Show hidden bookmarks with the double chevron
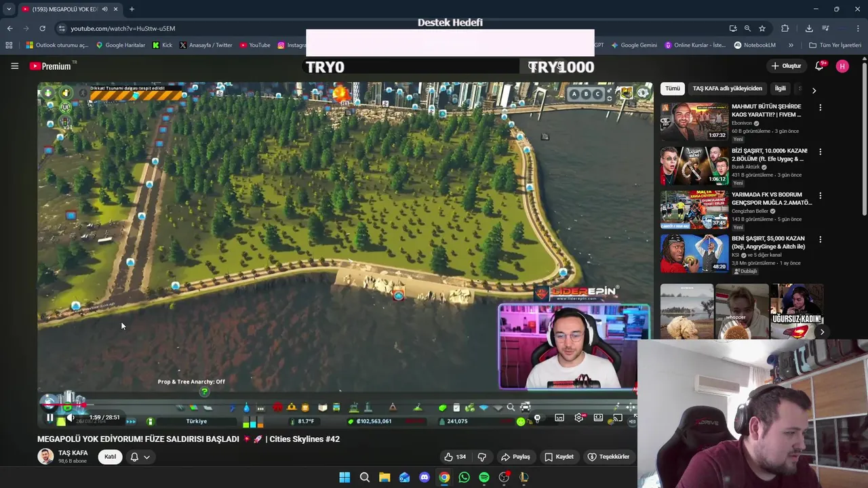The width and height of the screenshot is (868, 488). (x=791, y=45)
